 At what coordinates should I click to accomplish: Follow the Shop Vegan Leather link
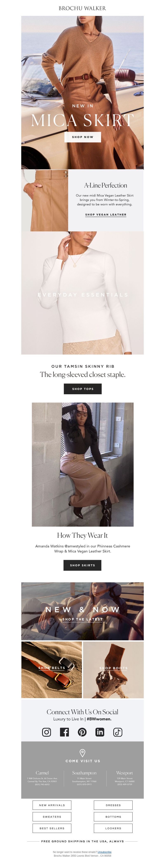click(106, 214)
